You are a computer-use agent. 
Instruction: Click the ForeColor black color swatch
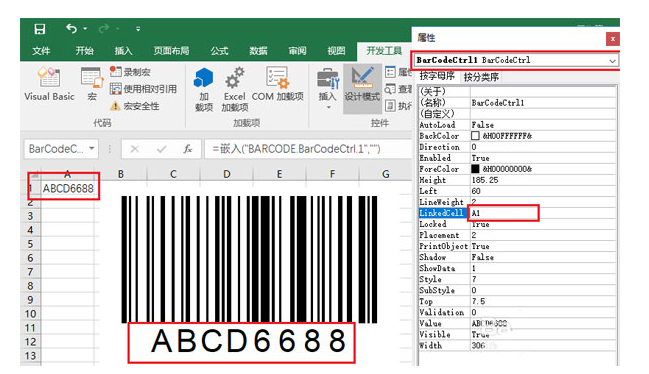coord(475,169)
